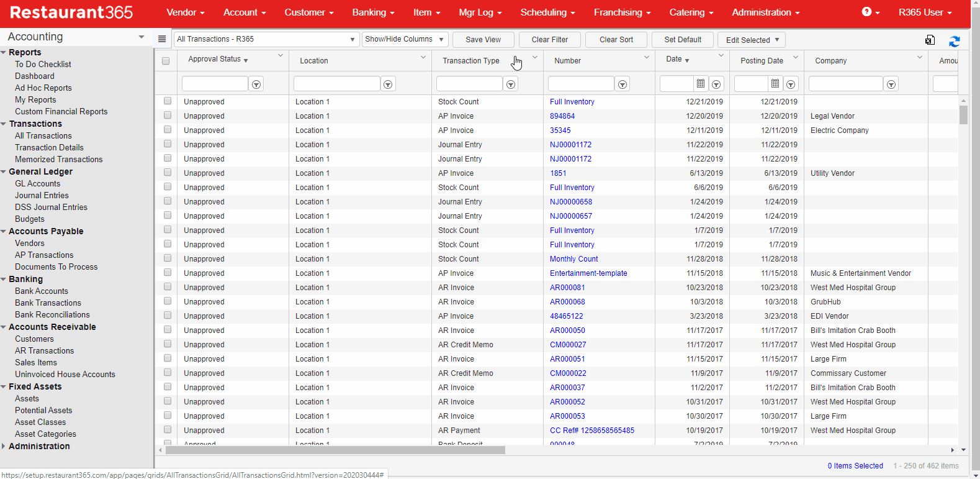Image resolution: width=980 pixels, height=479 pixels.
Task: Open the R365 User menu
Action: [925, 12]
